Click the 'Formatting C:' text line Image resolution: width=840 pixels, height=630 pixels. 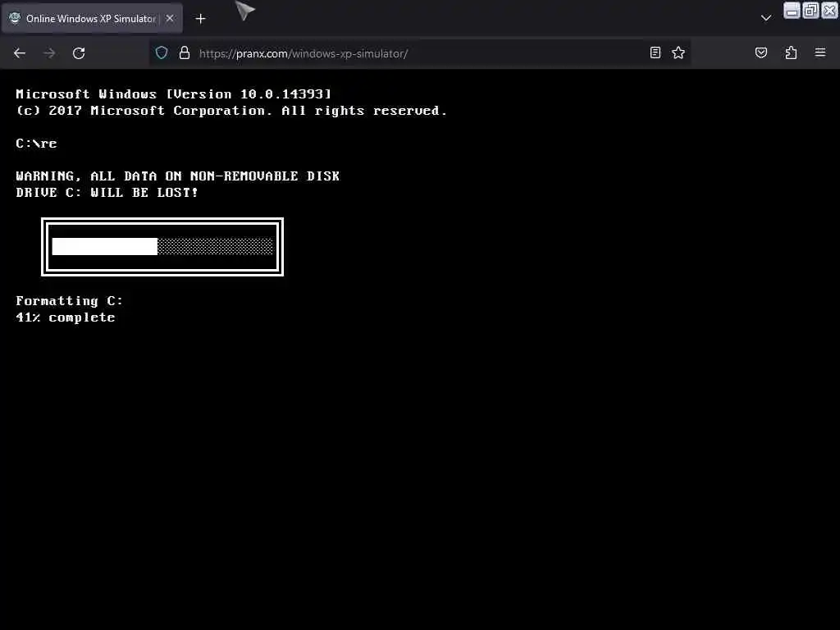[69, 301]
